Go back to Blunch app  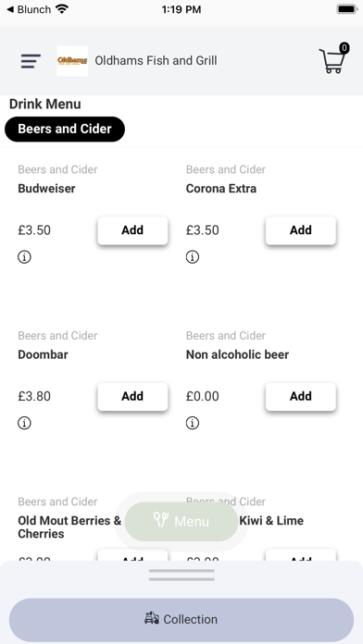pos(29,9)
